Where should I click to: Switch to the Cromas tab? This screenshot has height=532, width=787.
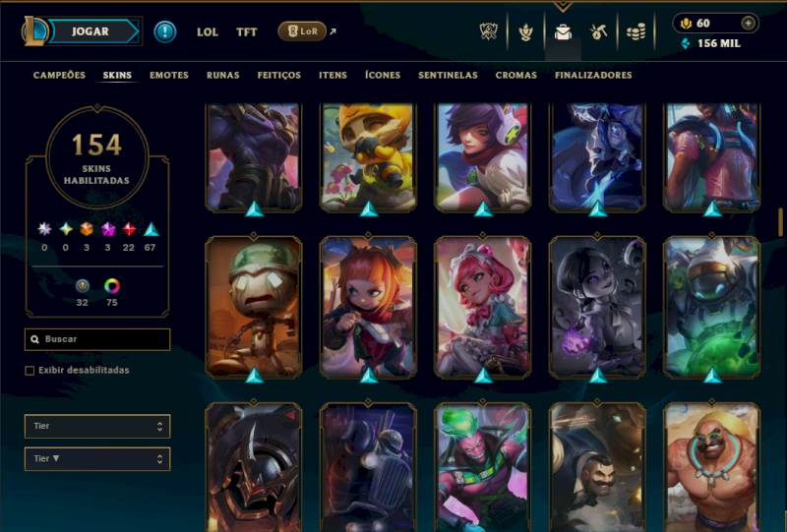(515, 76)
